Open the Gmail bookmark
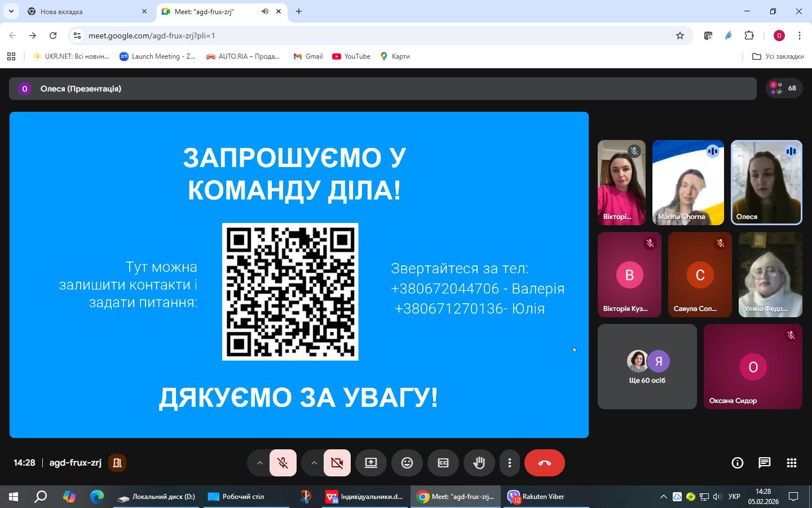 tap(308, 56)
